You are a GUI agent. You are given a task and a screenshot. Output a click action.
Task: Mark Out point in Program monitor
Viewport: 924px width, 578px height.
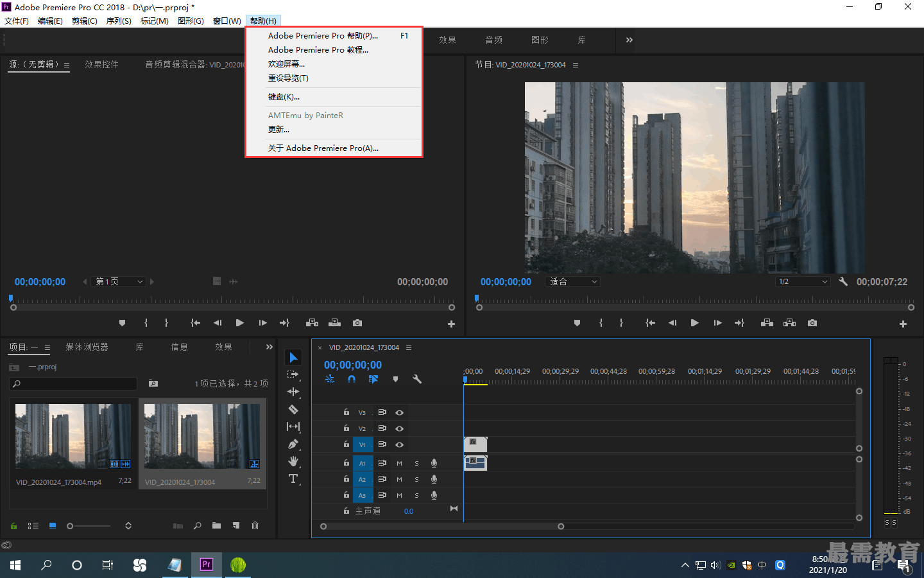tap(621, 323)
